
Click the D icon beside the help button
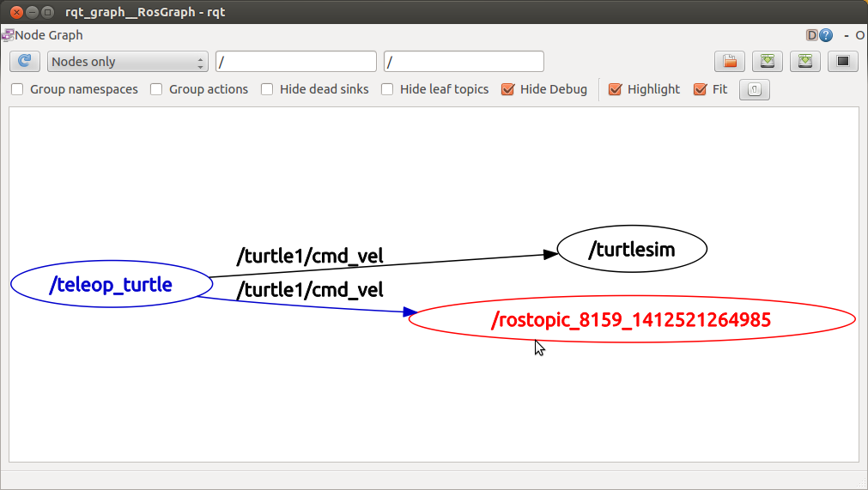811,35
